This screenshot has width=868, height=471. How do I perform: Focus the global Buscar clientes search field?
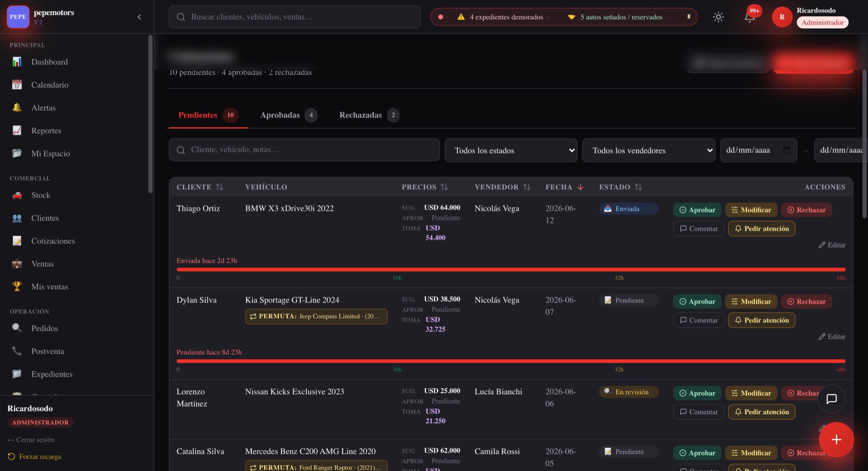tap(295, 17)
